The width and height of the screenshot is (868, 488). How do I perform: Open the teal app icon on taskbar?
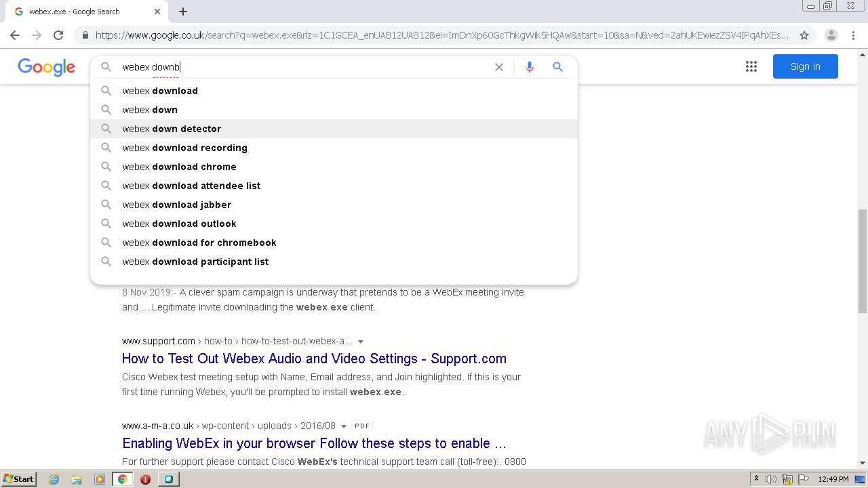(x=168, y=479)
